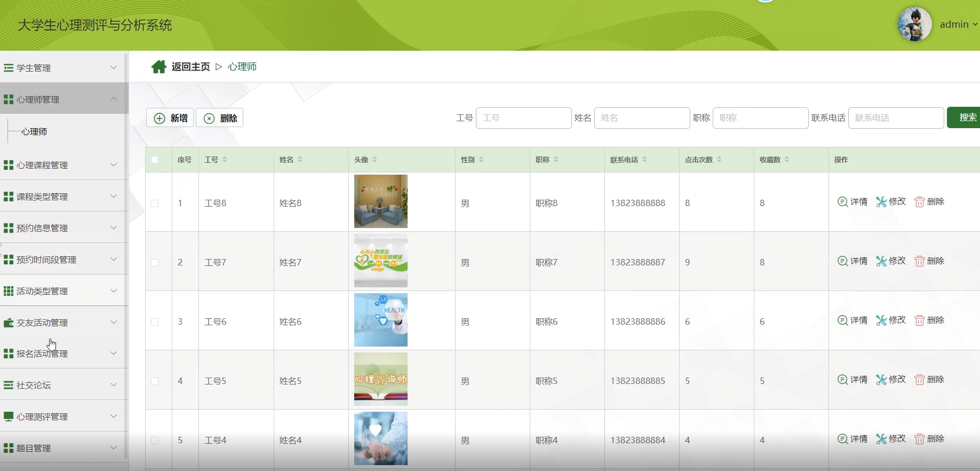Image resolution: width=980 pixels, height=471 pixels.
Task: View details of 姓名6
Action: [x=852, y=320]
